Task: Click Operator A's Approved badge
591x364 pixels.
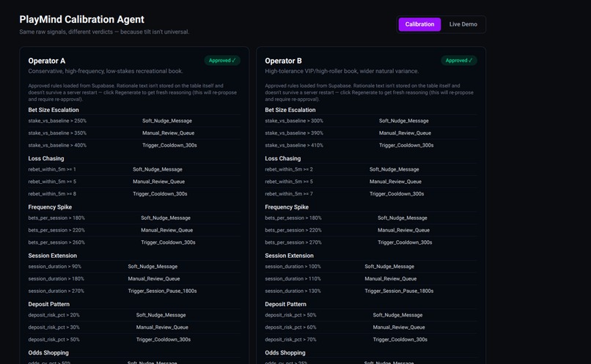Action: [222, 60]
